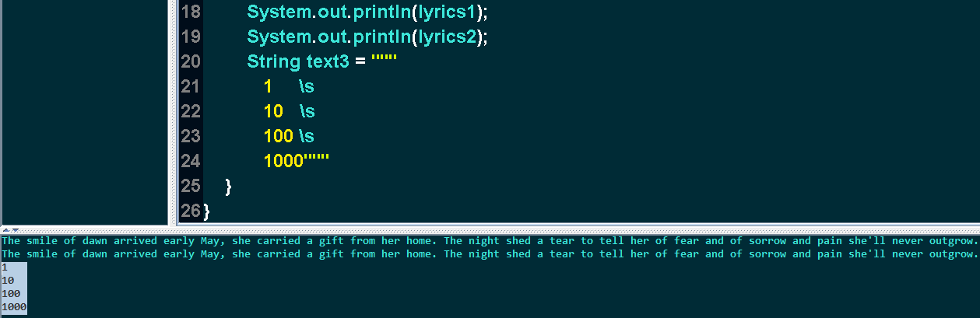Viewport: 980px width, 318px height.
Task: Click the value 100 on line 23
Action: tap(278, 137)
